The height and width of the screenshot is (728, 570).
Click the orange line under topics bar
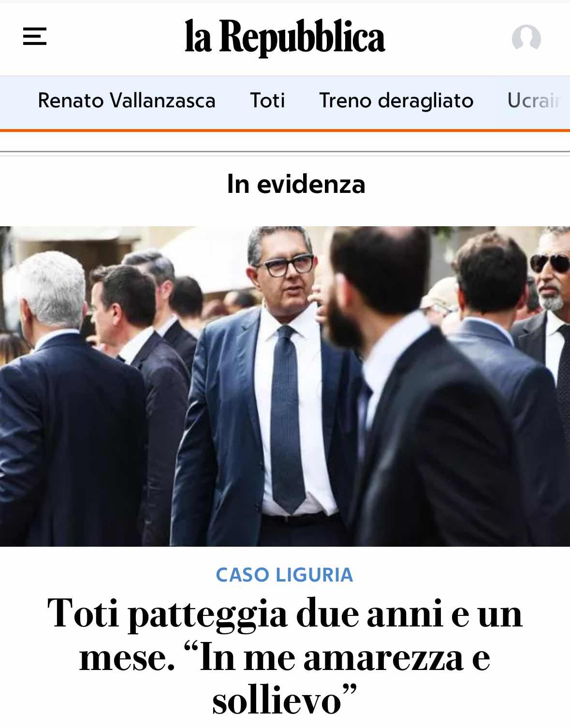point(285,130)
